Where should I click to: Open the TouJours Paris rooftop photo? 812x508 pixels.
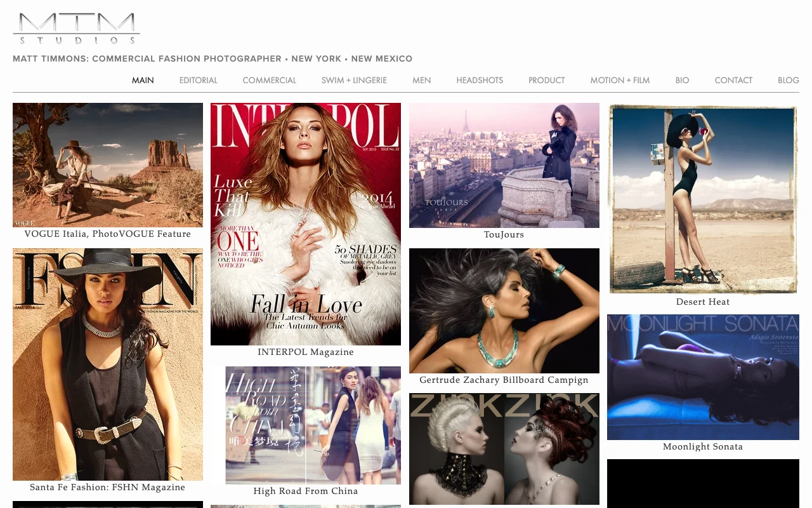tap(504, 165)
